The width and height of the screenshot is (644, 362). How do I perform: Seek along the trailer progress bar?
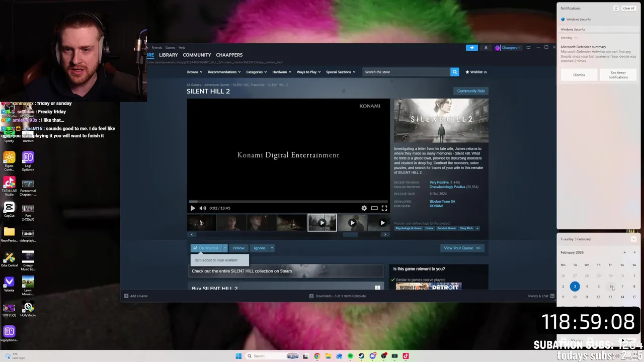pyautogui.click(x=288, y=202)
